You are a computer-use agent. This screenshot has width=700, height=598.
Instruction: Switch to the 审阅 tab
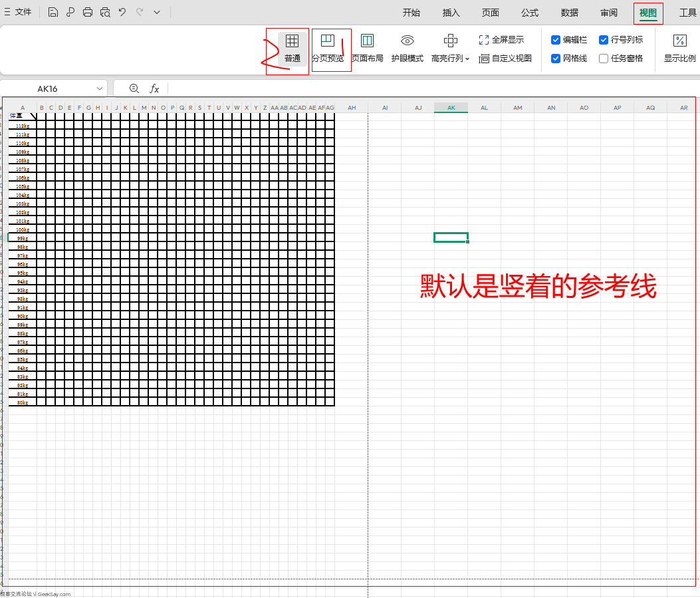[609, 13]
